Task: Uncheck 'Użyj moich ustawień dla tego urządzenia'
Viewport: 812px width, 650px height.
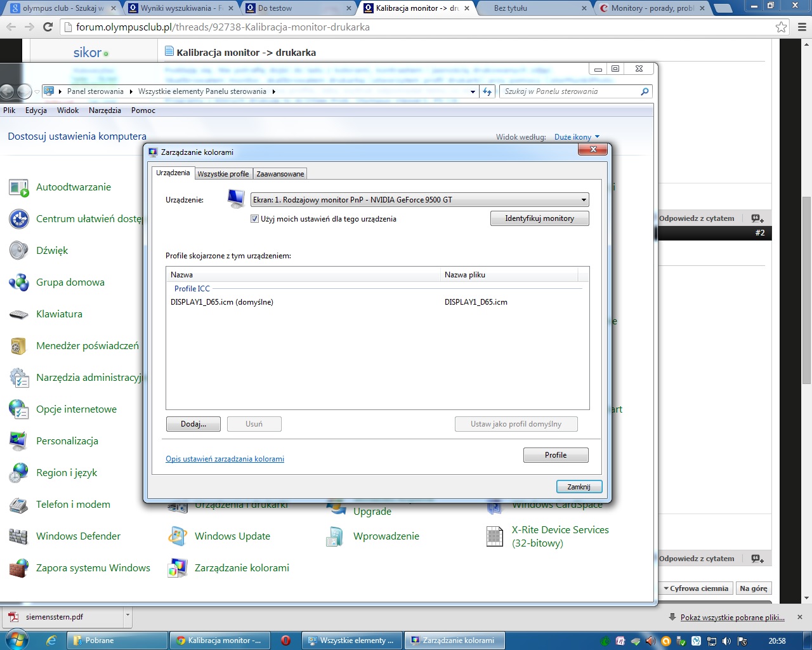Action: (255, 219)
